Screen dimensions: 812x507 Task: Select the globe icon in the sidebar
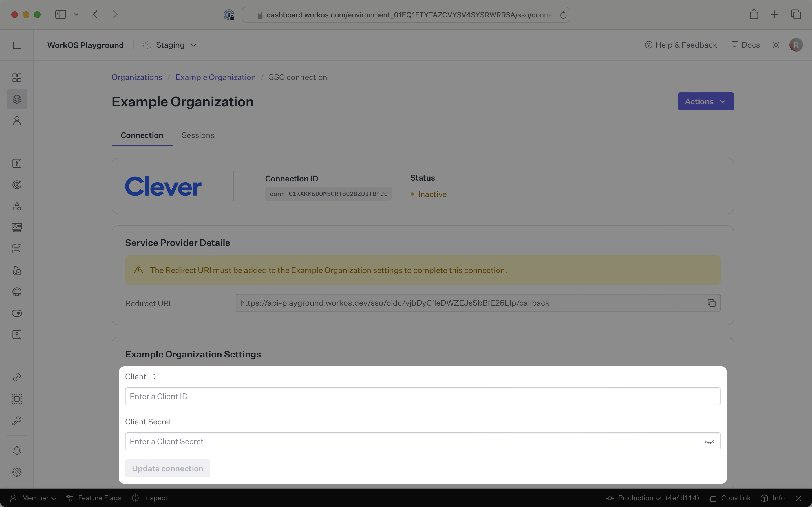(x=16, y=292)
